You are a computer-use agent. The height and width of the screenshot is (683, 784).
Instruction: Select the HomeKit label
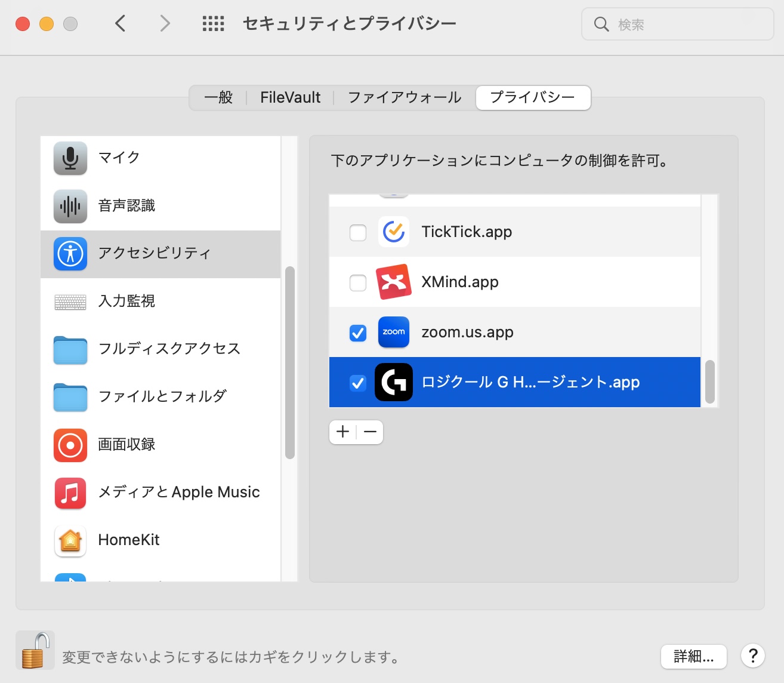click(129, 540)
